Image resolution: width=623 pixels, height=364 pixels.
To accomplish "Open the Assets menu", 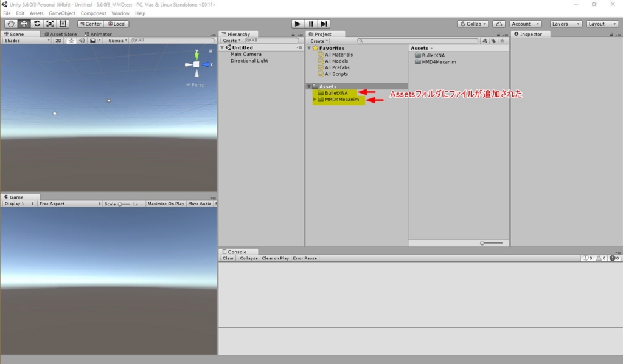I will [37, 13].
